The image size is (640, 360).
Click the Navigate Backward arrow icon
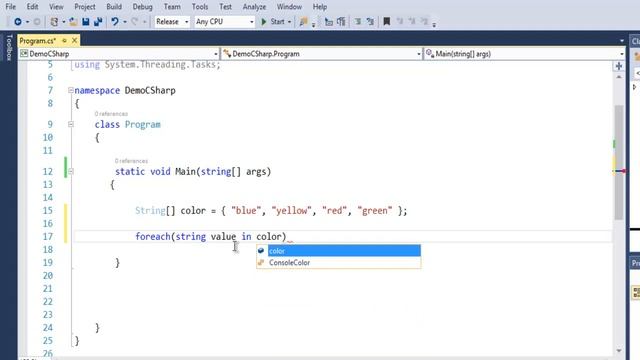pos(18,22)
